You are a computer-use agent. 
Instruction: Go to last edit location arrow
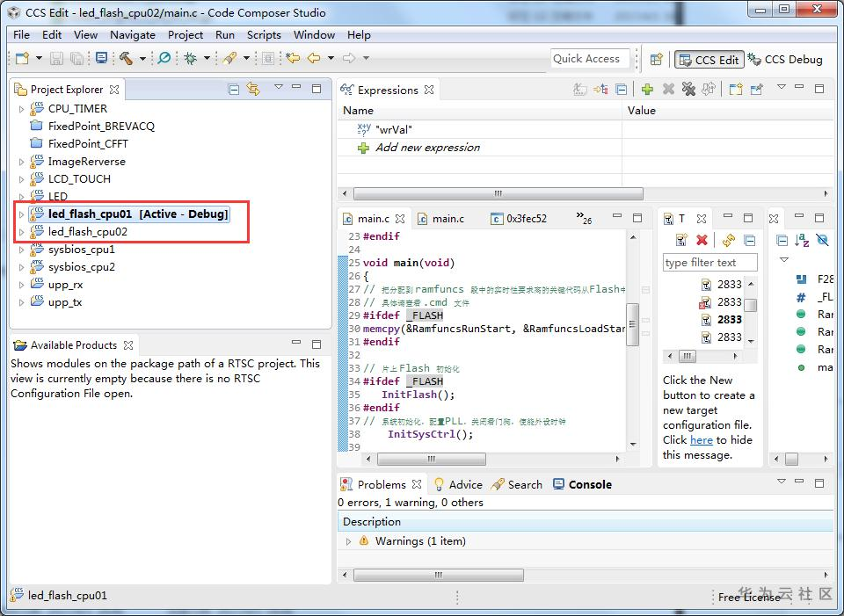293,58
